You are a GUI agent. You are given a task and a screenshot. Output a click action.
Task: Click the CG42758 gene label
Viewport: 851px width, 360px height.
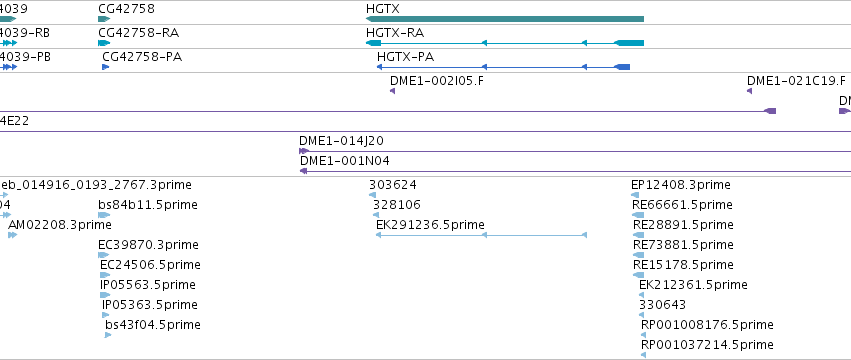pyautogui.click(x=126, y=9)
